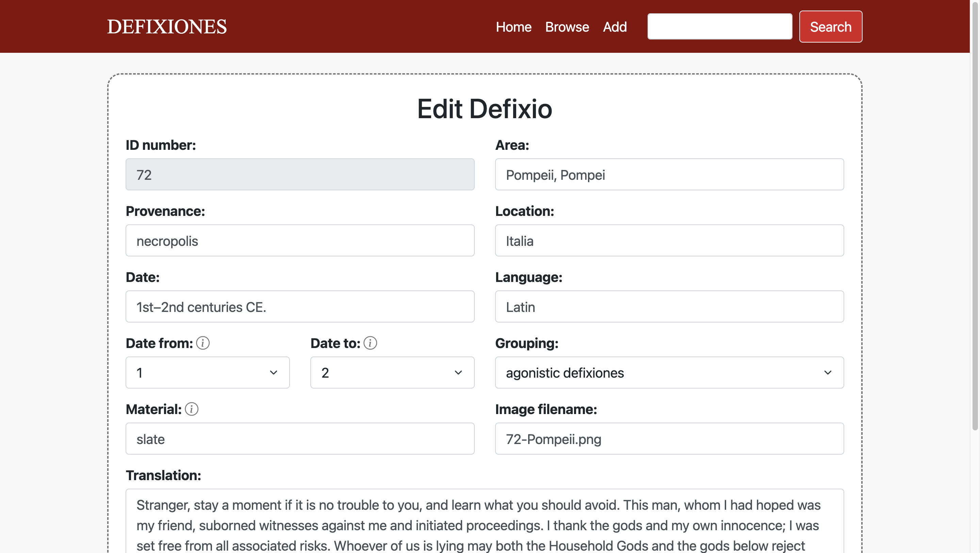Go to the Home page
980x553 pixels.
[x=513, y=27]
